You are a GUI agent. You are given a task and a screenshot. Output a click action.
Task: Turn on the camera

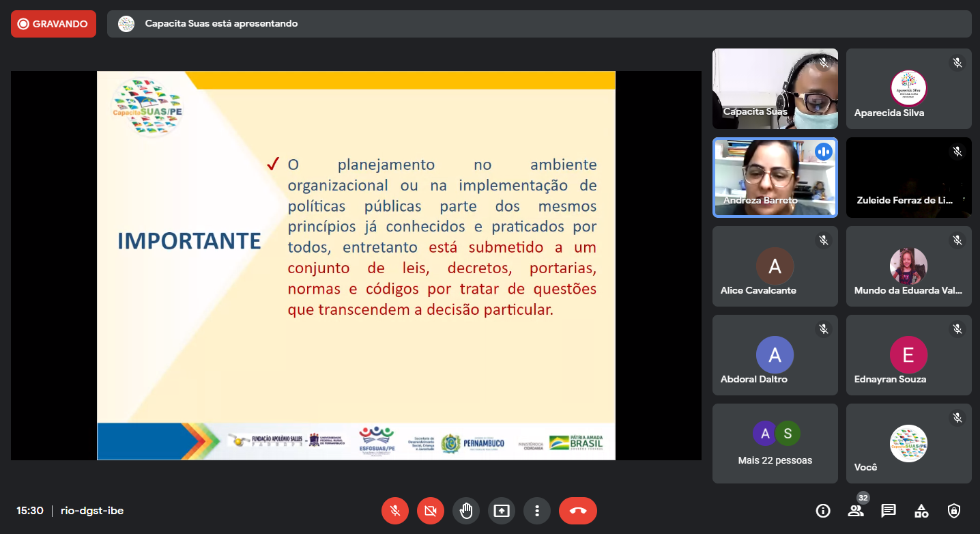[431, 511]
